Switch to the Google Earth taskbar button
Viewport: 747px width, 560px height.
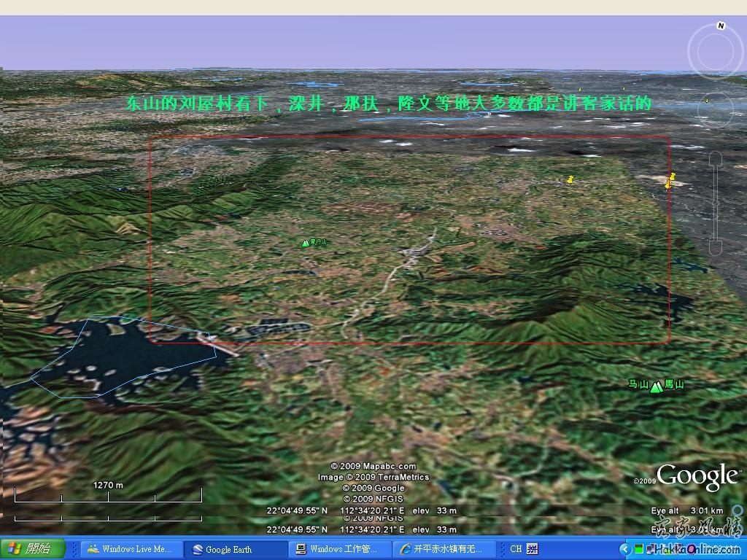236,550
